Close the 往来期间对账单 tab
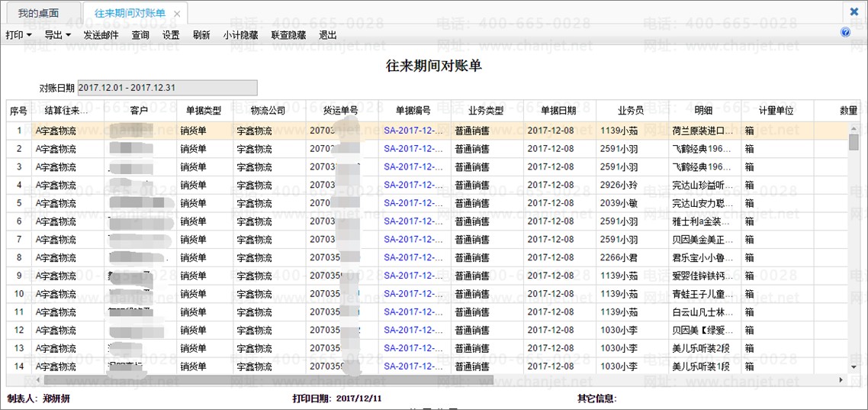This screenshot has height=410, width=868. [x=177, y=14]
